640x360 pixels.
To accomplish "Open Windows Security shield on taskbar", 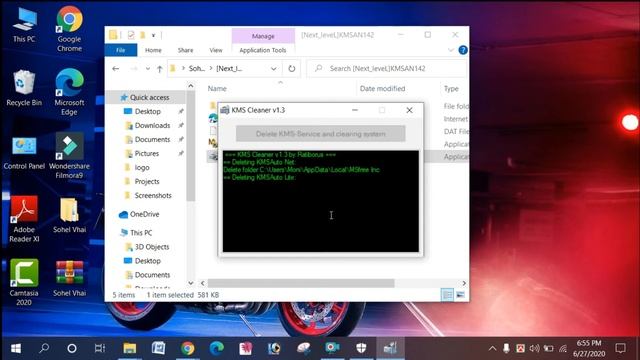I will point(361,348).
